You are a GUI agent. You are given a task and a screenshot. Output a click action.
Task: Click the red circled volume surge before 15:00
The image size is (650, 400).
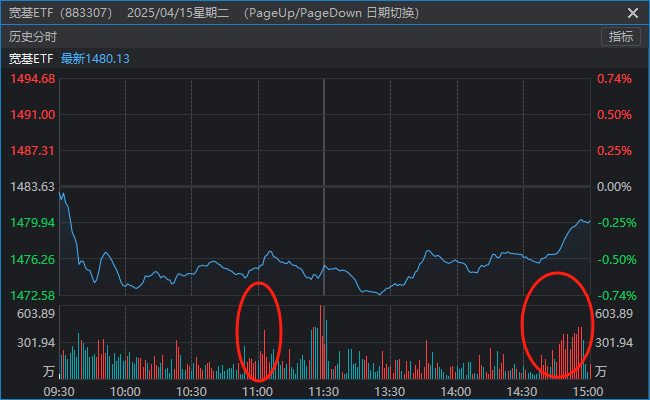pos(559,325)
